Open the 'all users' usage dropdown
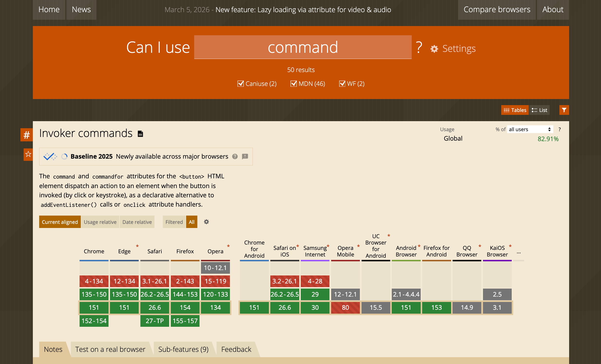This screenshot has height=364, width=601. point(530,129)
